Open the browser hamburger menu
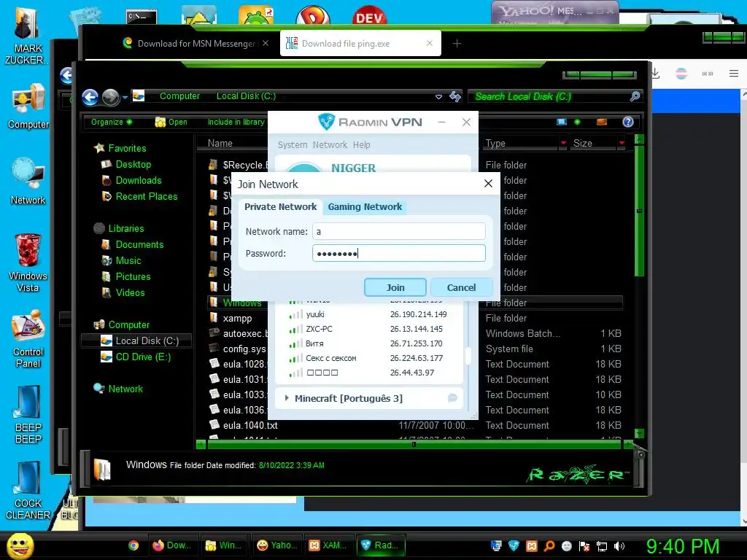The width and height of the screenshot is (747, 560). 734,74
